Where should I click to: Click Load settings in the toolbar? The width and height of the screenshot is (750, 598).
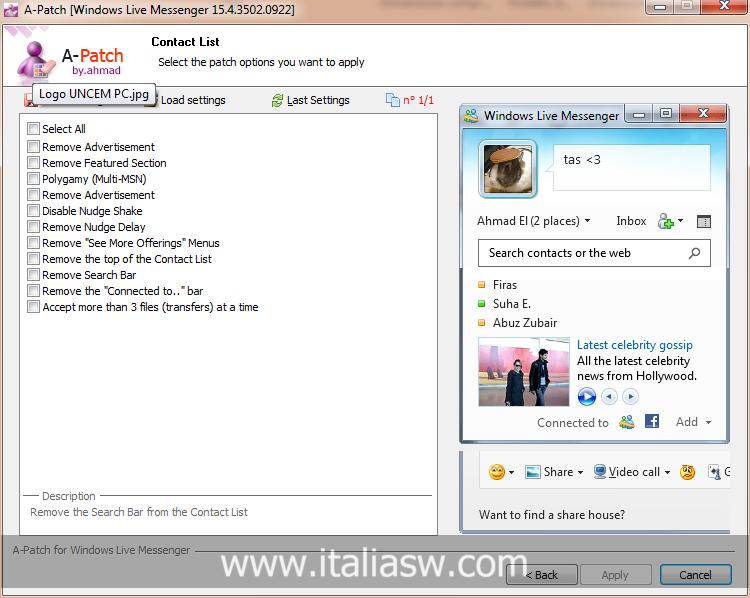pyautogui.click(x=193, y=100)
